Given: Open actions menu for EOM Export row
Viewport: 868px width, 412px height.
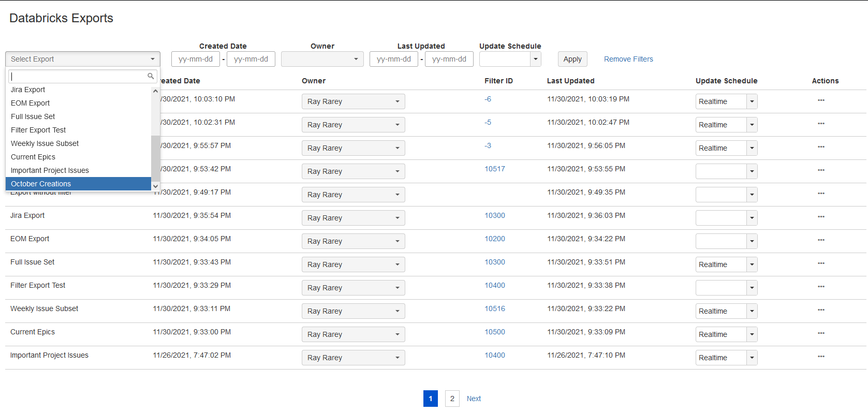Looking at the screenshot, I should (x=821, y=240).
